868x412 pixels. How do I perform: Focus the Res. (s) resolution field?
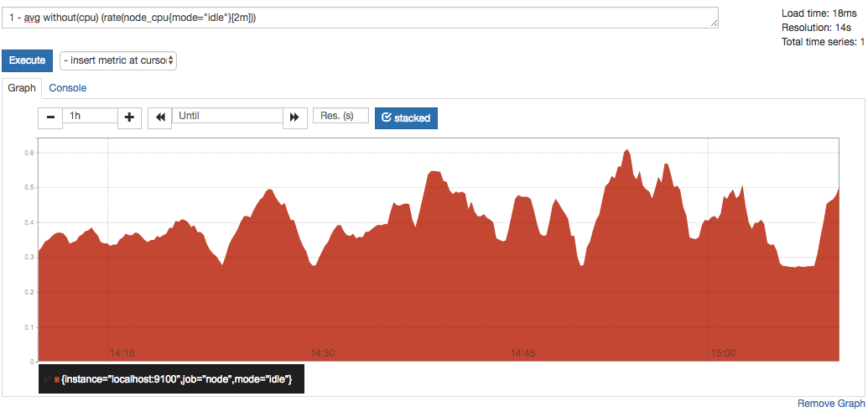coord(340,116)
